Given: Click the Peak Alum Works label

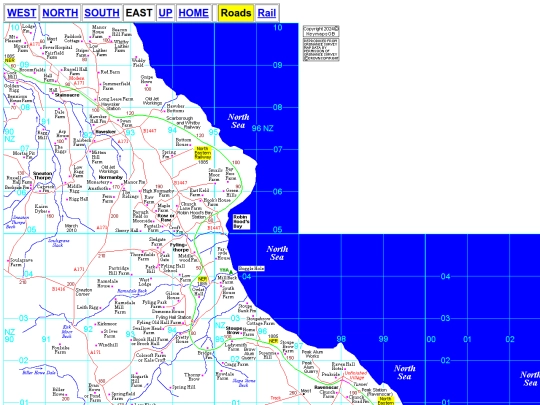Looking at the screenshot, I should [312, 354].
